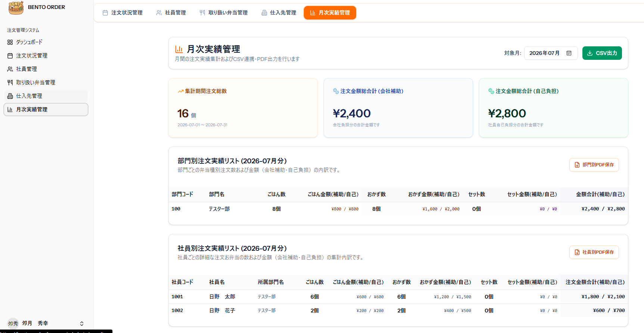The image size is (644, 333).
Task: Click the 所属部門名 column header
Action: (271, 282)
